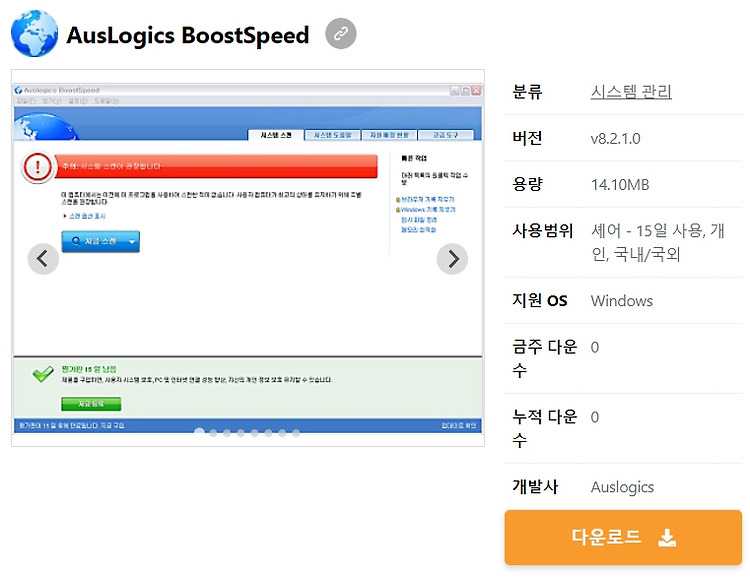The height and width of the screenshot is (577, 750).
Task: Click the 사용범위 label
Action: (542, 231)
